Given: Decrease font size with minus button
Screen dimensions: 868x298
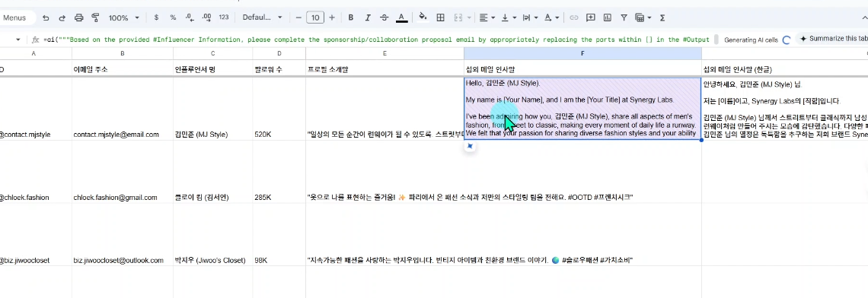Looking at the screenshot, I should [x=298, y=17].
